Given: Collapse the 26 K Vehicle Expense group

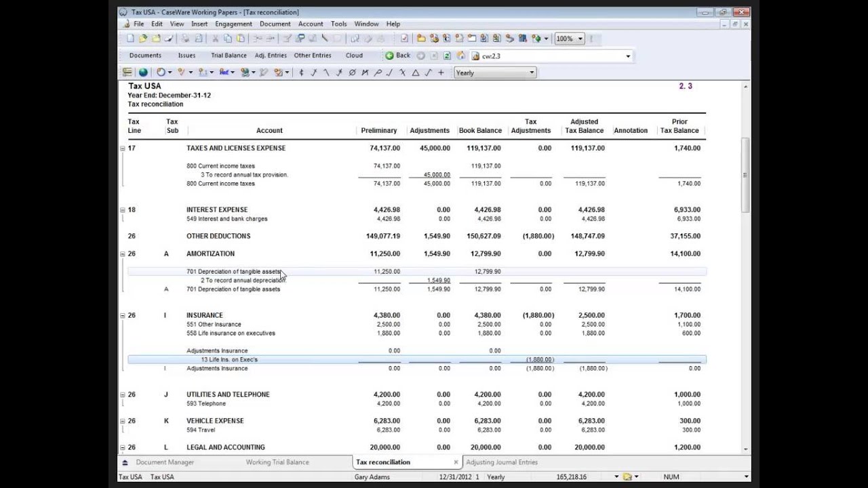Looking at the screenshot, I should click(123, 421).
